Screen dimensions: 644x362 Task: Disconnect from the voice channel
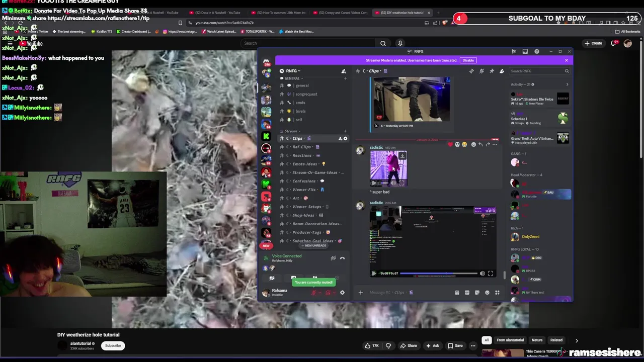342,258
